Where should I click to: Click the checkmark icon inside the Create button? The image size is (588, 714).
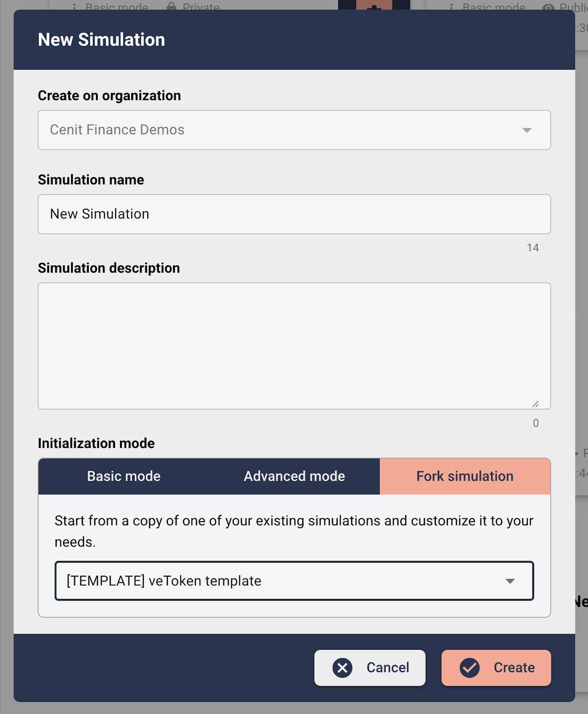coord(469,668)
